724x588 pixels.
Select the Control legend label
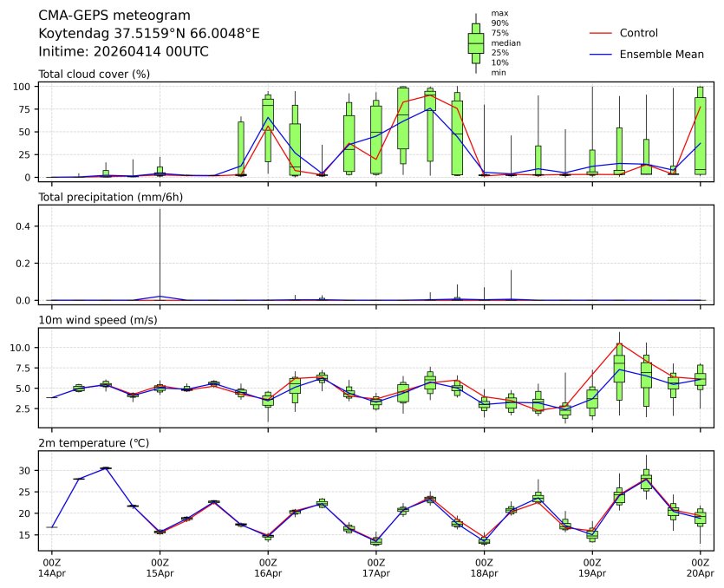(638, 33)
